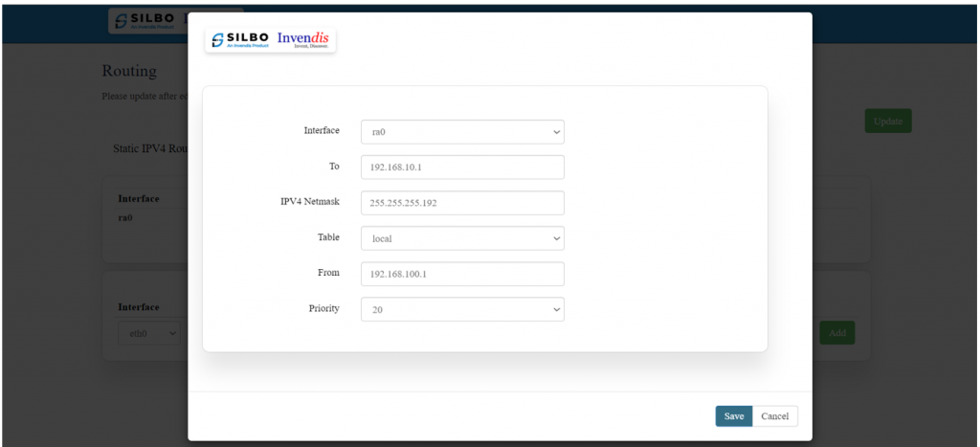Click the Routing page heading
Screen dimensions: 980x447
point(129,72)
